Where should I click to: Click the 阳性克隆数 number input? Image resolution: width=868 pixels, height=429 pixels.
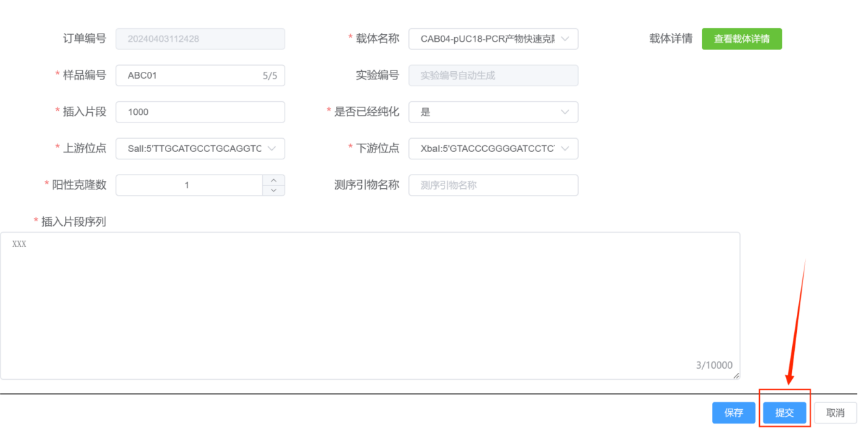click(188, 185)
